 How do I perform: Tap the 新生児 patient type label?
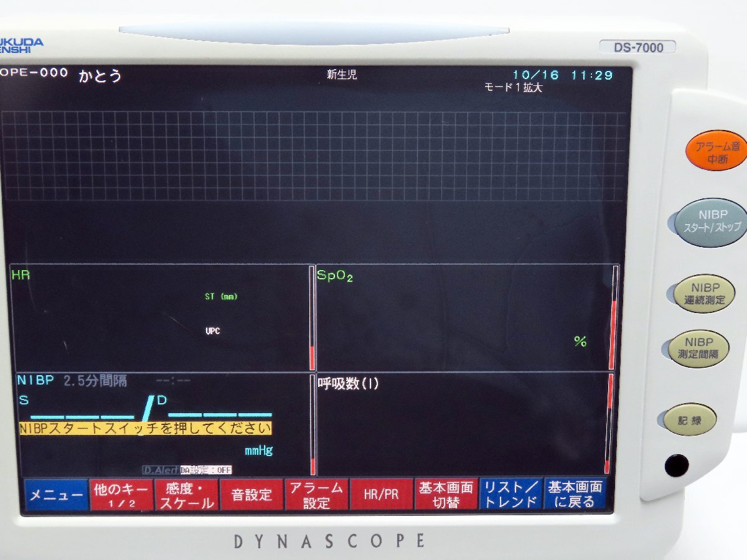[342, 75]
